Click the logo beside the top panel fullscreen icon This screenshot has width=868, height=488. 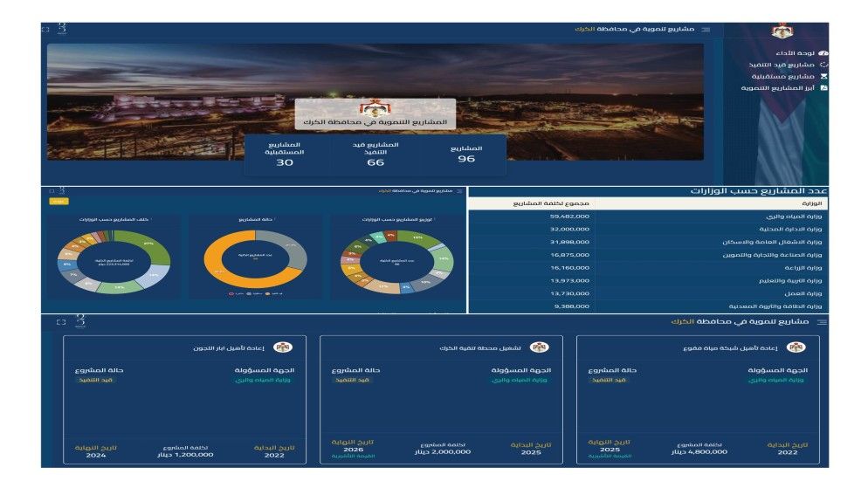point(62,28)
